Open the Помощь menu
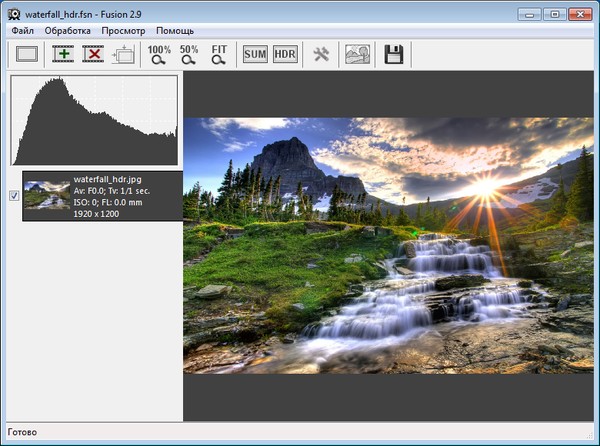This screenshot has width=600, height=446. point(175,31)
